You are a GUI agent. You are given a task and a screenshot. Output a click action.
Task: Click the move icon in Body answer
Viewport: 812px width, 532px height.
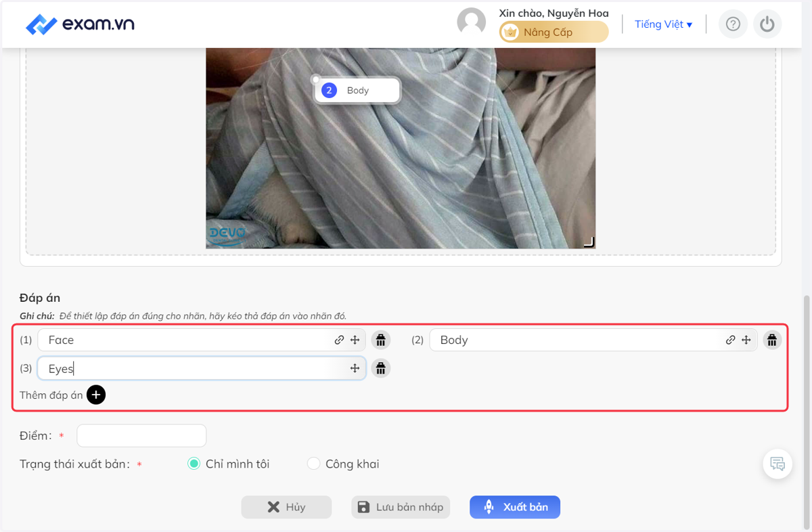[746, 340]
